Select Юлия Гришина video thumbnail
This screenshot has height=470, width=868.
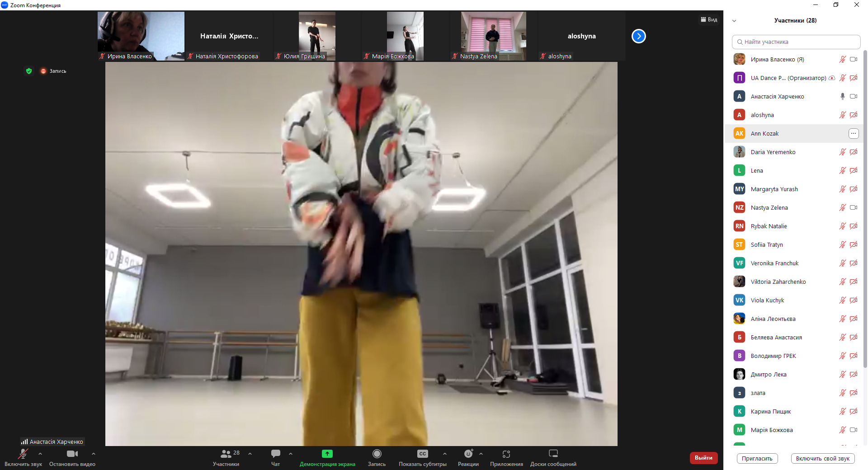317,36
